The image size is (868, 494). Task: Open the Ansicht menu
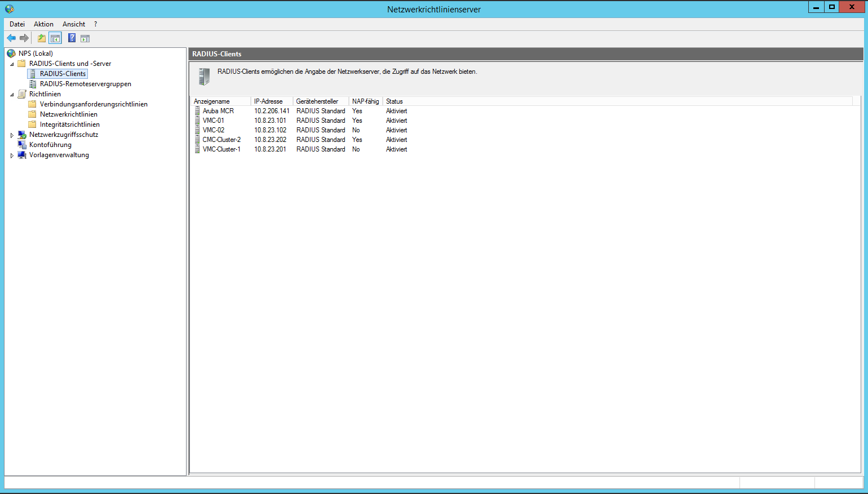pyautogui.click(x=74, y=24)
